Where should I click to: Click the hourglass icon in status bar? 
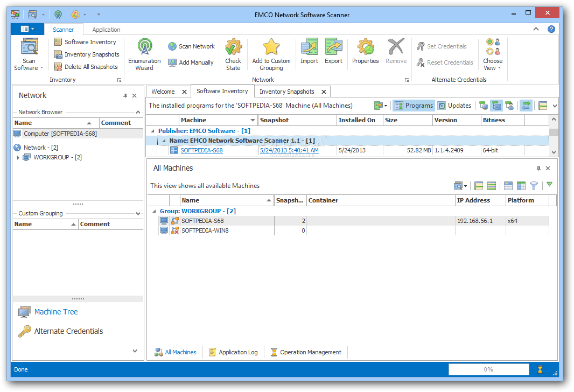click(540, 369)
